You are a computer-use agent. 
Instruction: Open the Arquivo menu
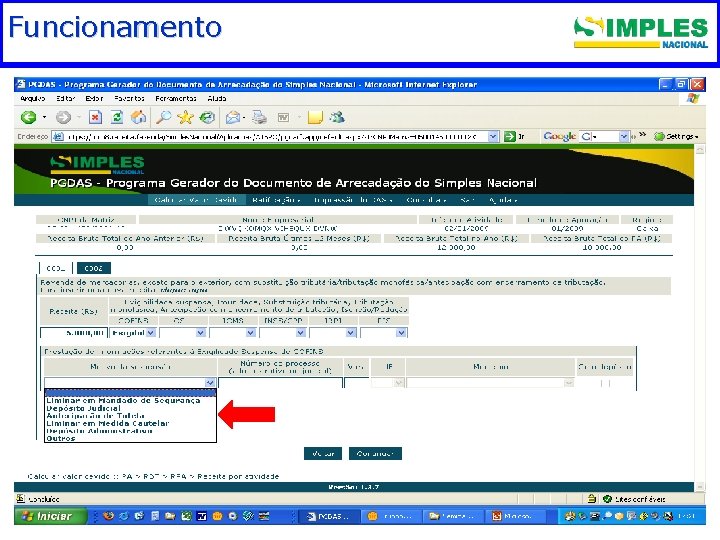[33, 98]
